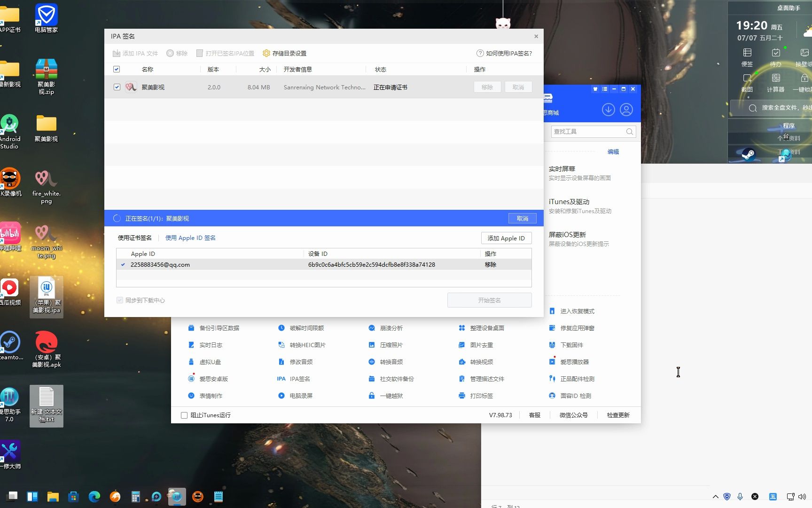Viewport: 812px width, 508px height.
Task: Open 表情制作 tool
Action: (x=205, y=396)
